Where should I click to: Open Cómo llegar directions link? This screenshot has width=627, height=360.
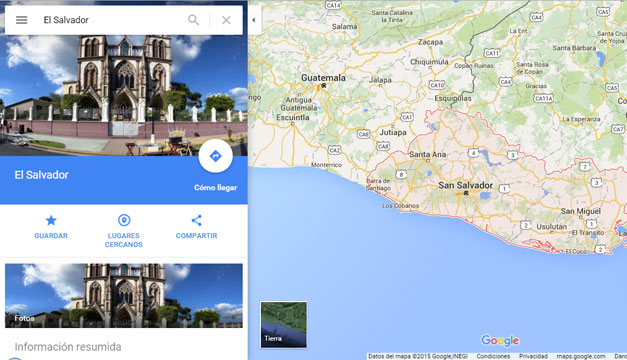point(216,188)
